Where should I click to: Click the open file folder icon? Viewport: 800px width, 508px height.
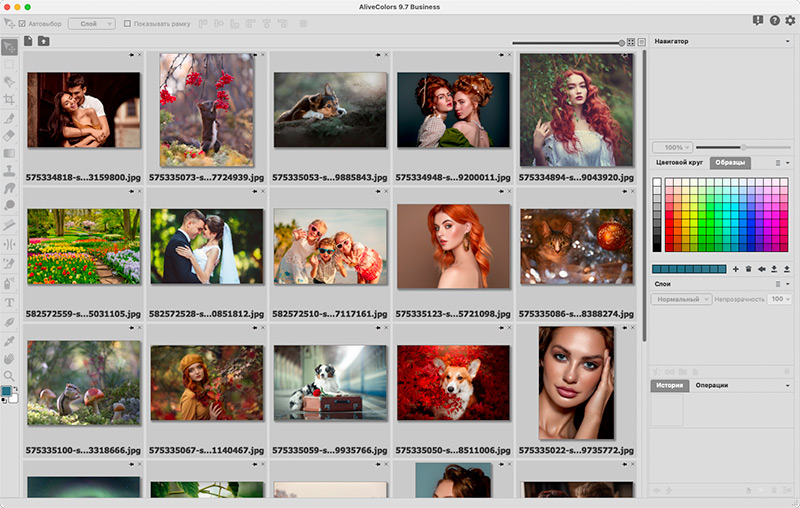[x=44, y=41]
